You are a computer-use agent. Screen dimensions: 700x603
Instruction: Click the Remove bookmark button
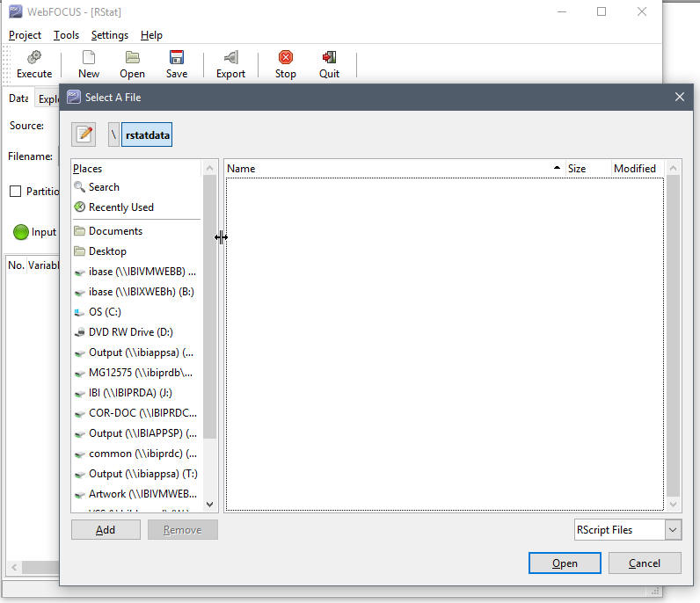click(183, 530)
